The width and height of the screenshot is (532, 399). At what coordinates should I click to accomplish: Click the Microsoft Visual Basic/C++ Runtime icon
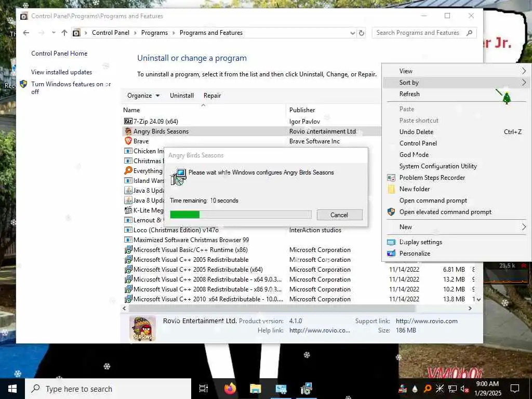point(128,250)
